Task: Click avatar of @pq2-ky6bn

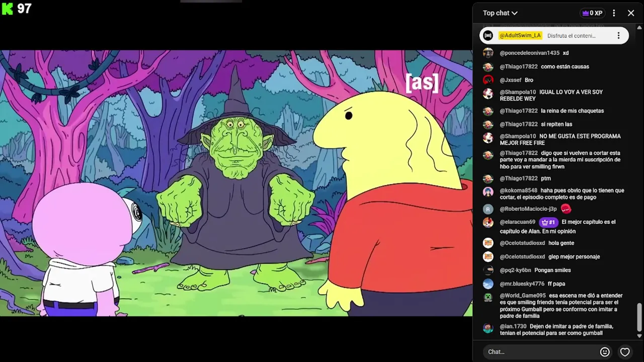Action: coord(488,270)
